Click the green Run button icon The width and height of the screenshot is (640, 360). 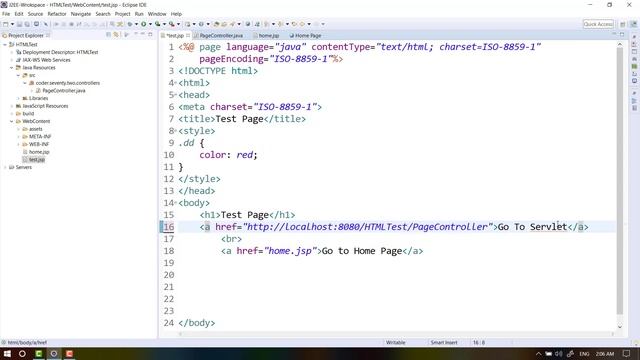144,24
